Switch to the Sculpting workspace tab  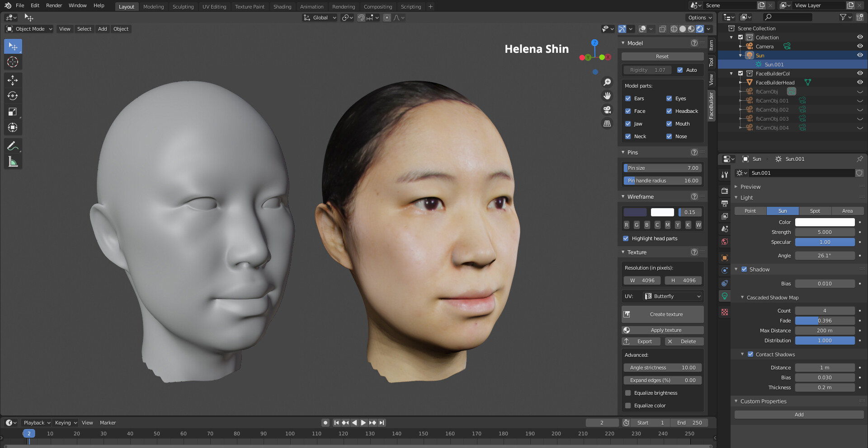coord(183,7)
